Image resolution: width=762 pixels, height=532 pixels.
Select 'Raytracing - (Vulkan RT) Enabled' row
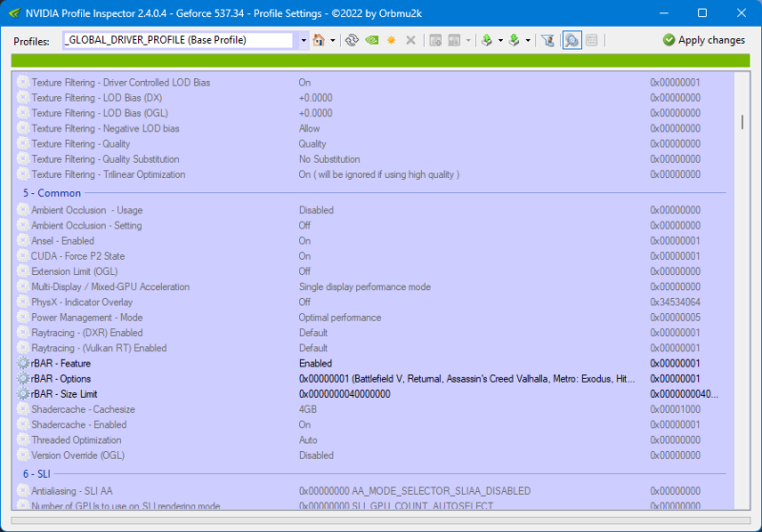point(373,348)
